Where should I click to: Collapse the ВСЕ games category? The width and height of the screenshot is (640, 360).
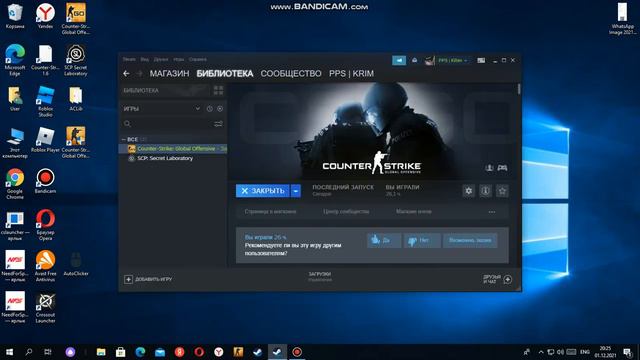[124, 139]
